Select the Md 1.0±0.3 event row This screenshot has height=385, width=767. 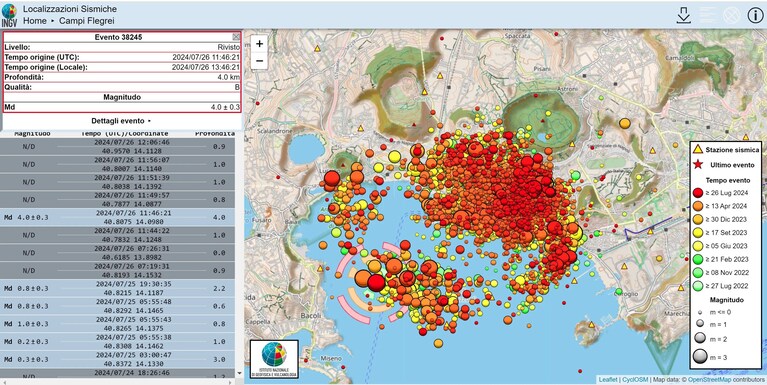(117, 324)
